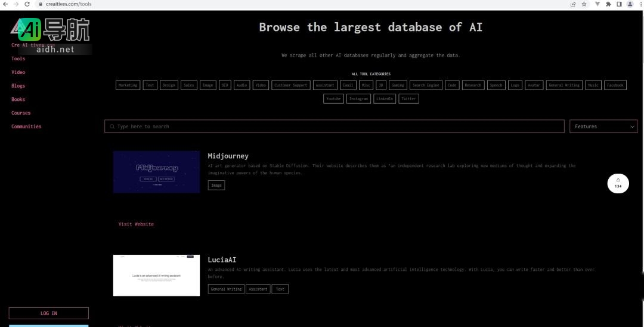Filter by Speech category
644x327 pixels.
(x=496, y=85)
